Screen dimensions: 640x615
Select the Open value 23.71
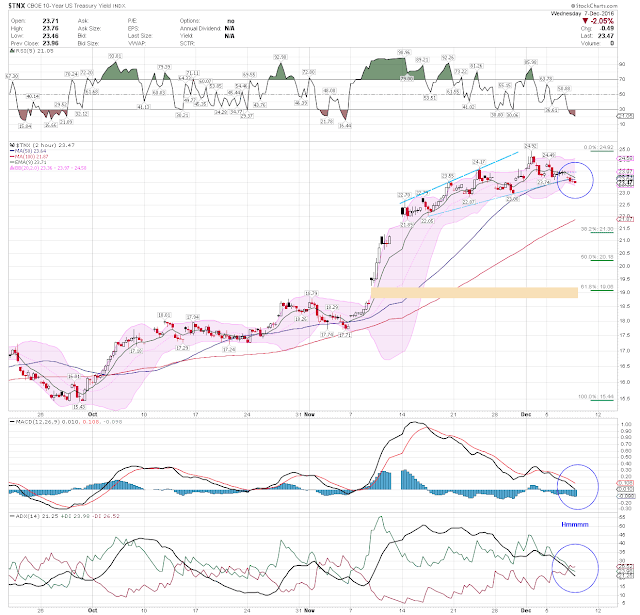tap(51, 21)
